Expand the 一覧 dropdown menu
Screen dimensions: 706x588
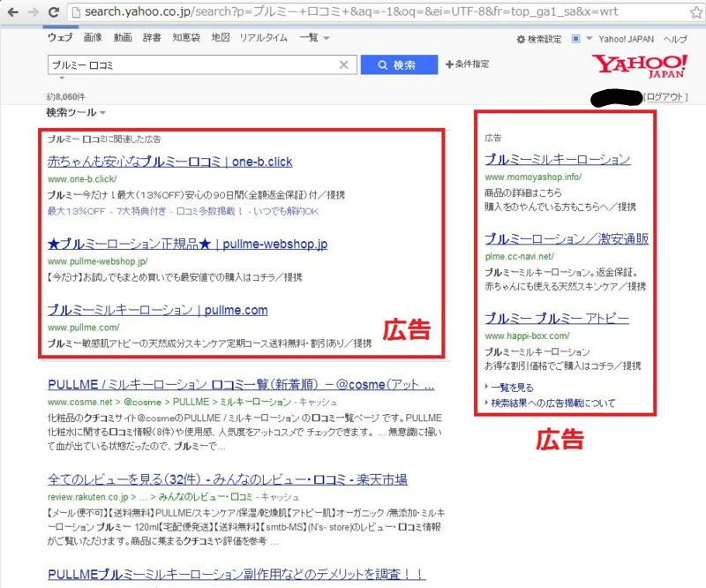314,38
